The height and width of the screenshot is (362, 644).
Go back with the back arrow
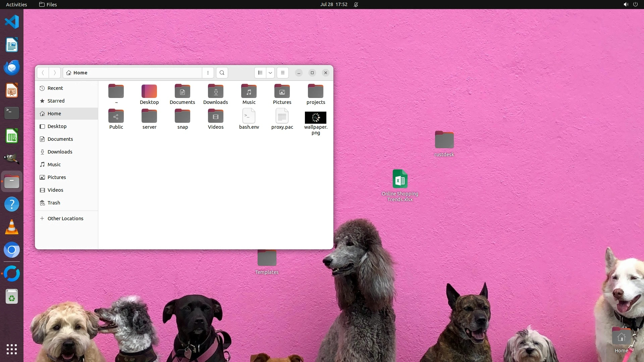click(x=43, y=73)
